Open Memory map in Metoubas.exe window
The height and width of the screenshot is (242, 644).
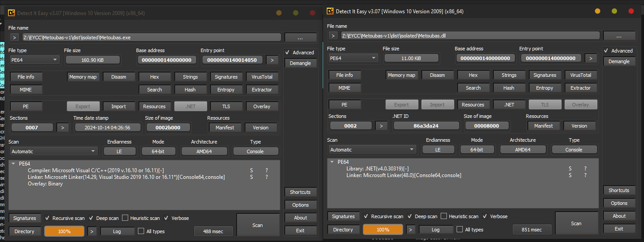pos(83,77)
